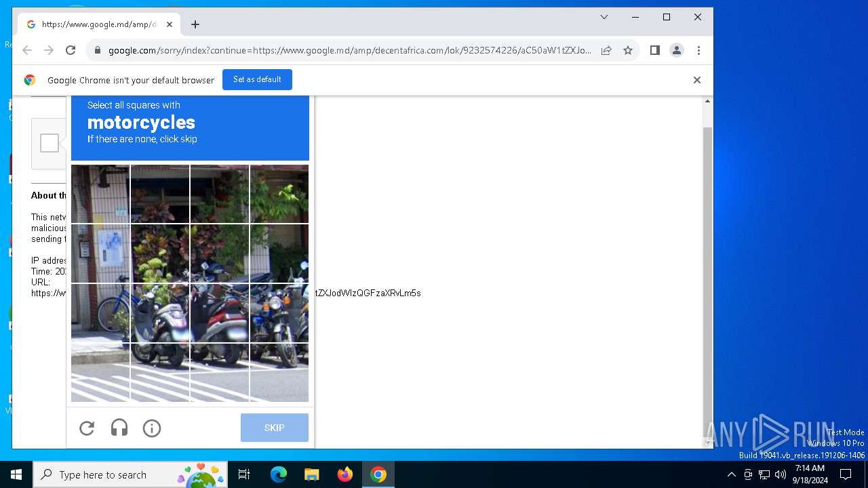Open Chrome three-dot menu
Image resolution: width=868 pixels, height=488 pixels.
pyautogui.click(x=698, y=50)
